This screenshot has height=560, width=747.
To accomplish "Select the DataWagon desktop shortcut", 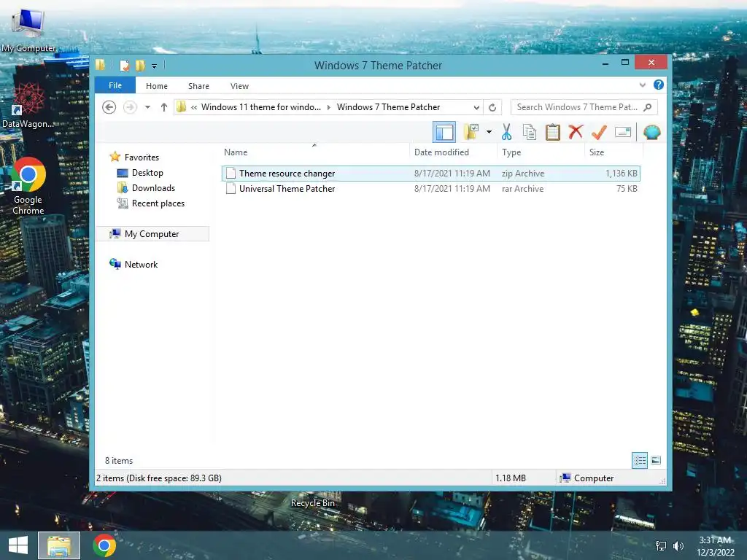I will pos(28,106).
